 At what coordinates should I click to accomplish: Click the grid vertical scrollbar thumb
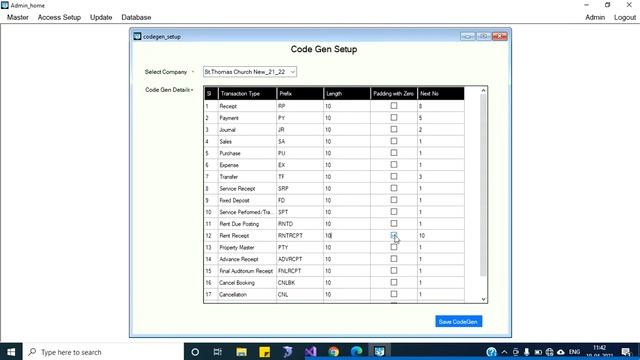coord(483,185)
